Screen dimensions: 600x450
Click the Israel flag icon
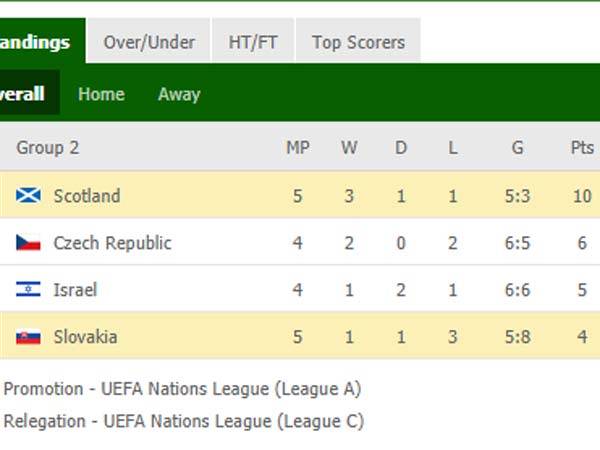28,290
